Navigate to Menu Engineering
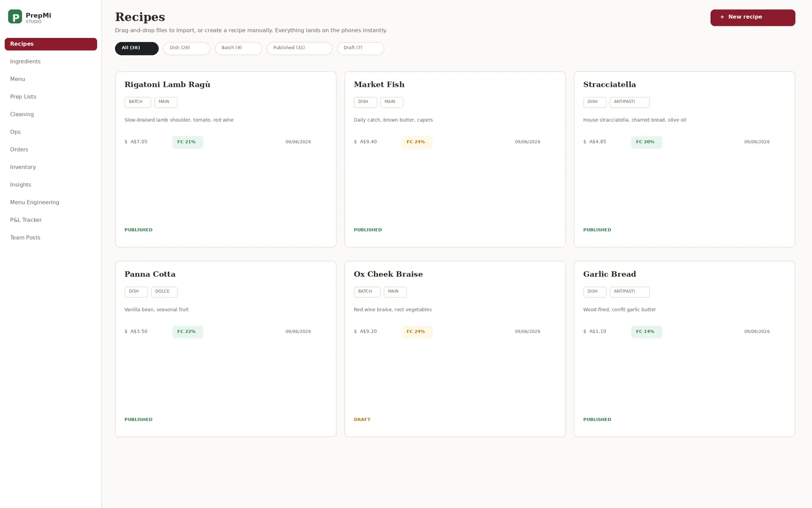 [51, 202]
